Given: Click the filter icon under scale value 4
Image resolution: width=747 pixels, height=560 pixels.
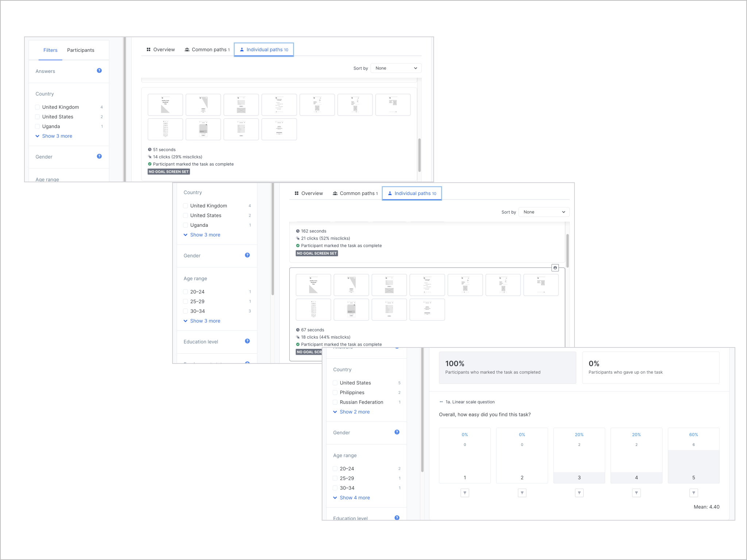Looking at the screenshot, I should tap(636, 493).
